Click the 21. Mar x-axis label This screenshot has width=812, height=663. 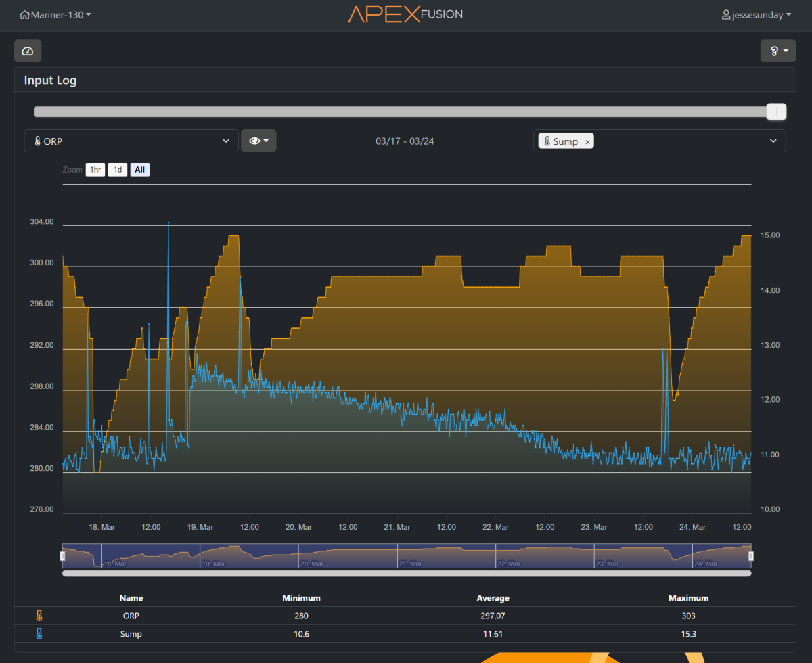[397, 526]
